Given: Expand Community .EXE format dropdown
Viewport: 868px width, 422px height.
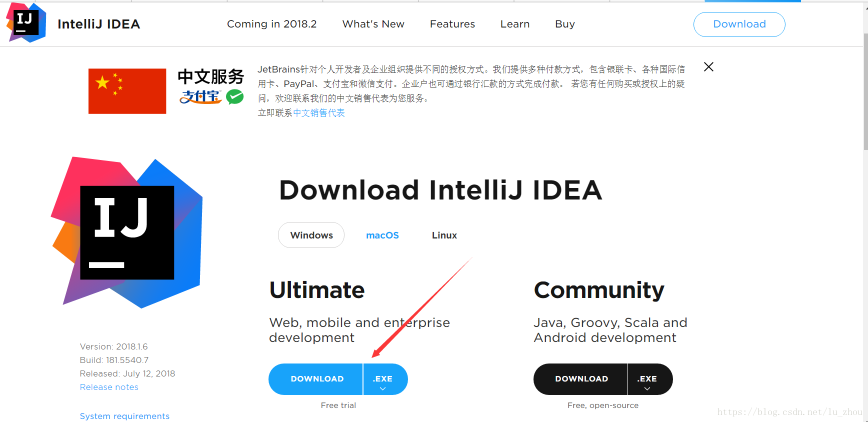Looking at the screenshot, I should pyautogui.click(x=650, y=379).
